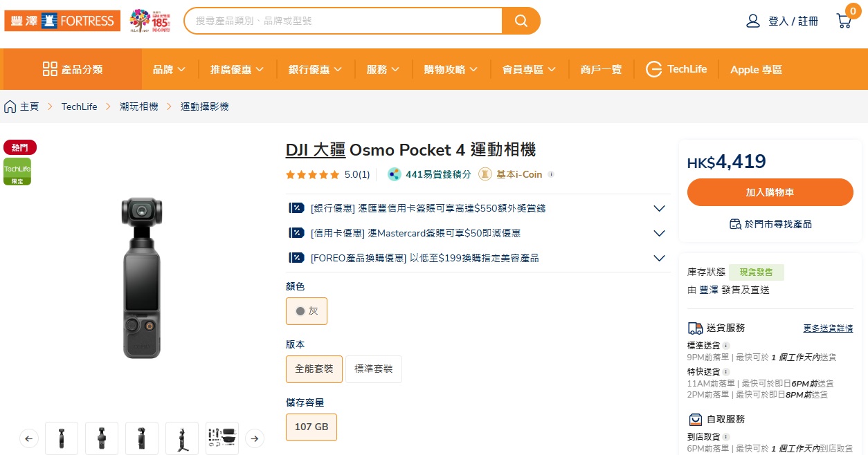
Task: Open the Apple 專區 menu item
Action: coord(756,69)
